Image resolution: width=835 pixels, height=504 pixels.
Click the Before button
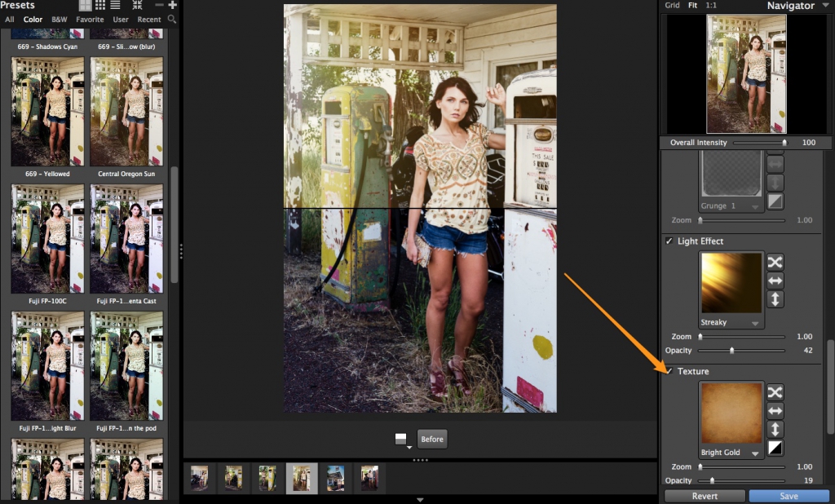point(432,439)
